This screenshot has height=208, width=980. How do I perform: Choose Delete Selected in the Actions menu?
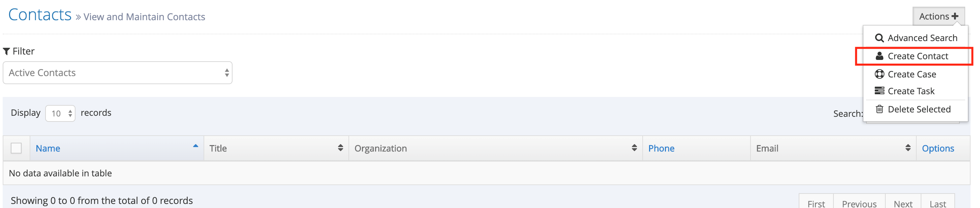tap(919, 109)
